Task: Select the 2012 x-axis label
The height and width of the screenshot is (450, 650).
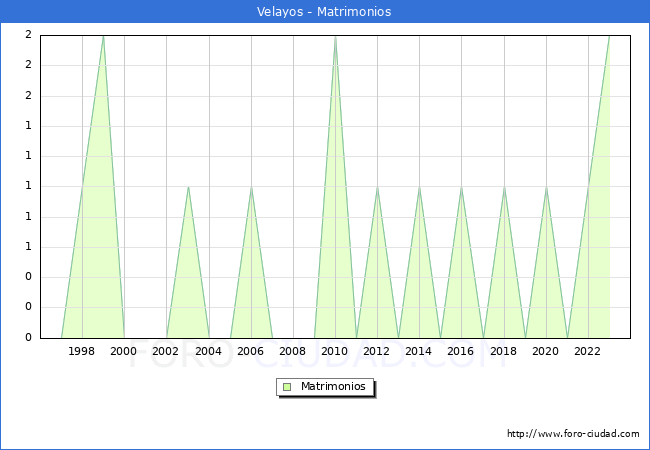Action: pos(376,351)
